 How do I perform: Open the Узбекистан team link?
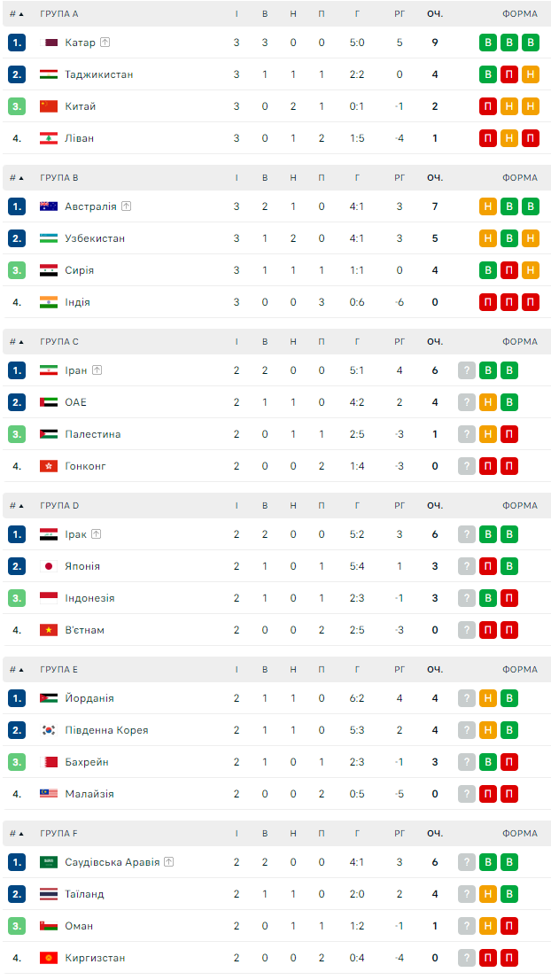[x=95, y=238]
